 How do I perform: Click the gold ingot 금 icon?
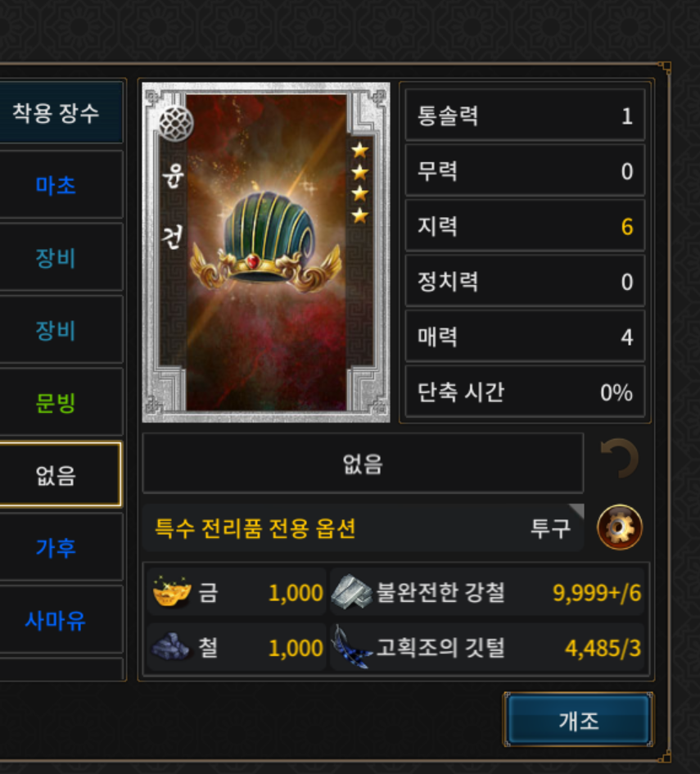[x=171, y=591]
